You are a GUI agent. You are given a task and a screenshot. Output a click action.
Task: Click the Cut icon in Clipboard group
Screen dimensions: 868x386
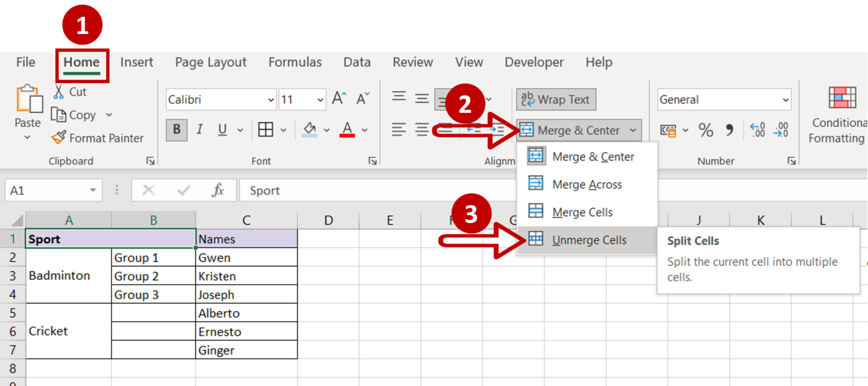coord(59,92)
